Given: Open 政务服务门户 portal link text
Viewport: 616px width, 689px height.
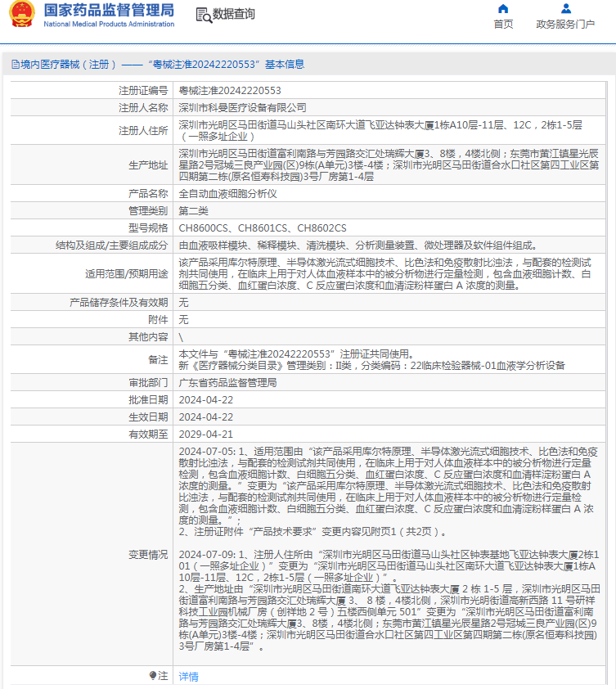Looking at the screenshot, I should point(565,25).
